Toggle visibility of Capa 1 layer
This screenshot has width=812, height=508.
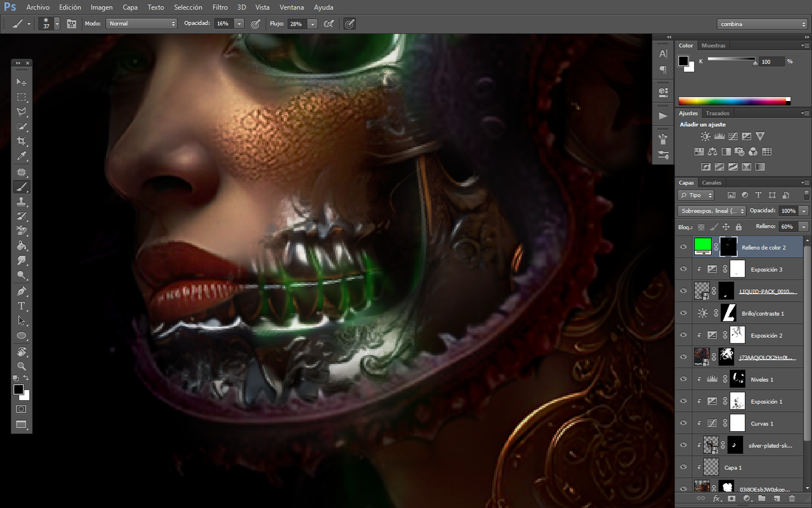pos(683,467)
